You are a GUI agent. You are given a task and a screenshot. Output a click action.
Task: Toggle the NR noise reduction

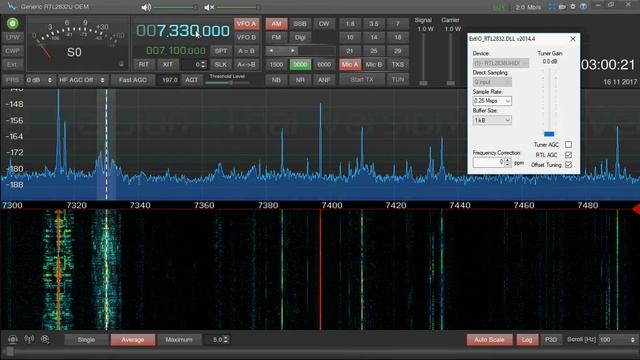pos(300,80)
